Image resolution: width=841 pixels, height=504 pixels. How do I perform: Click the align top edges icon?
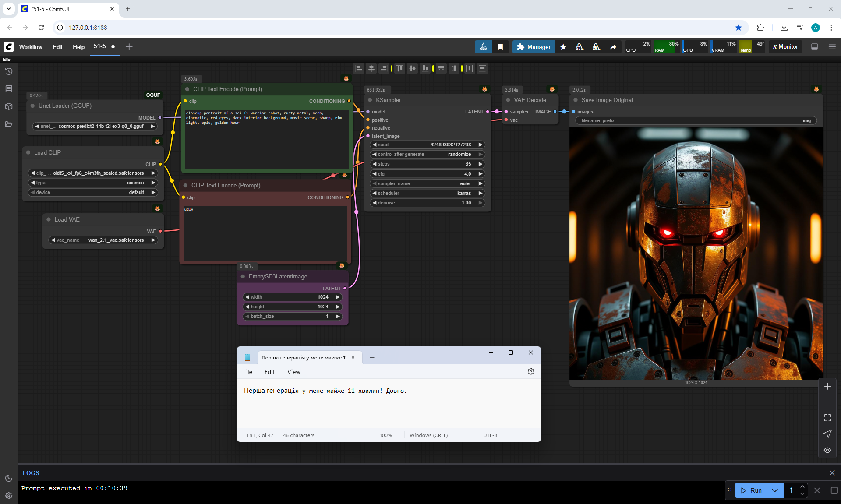point(399,68)
